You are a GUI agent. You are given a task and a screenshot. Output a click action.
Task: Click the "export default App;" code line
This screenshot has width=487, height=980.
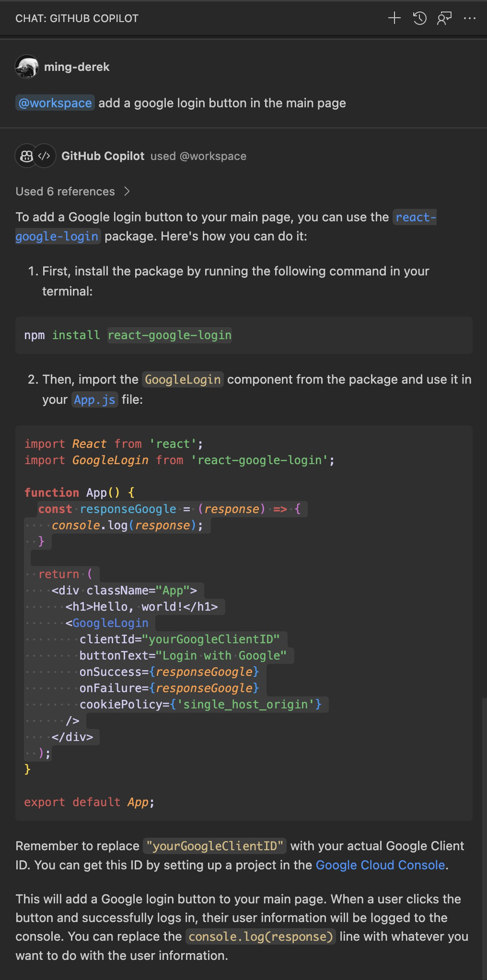point(89,802)
